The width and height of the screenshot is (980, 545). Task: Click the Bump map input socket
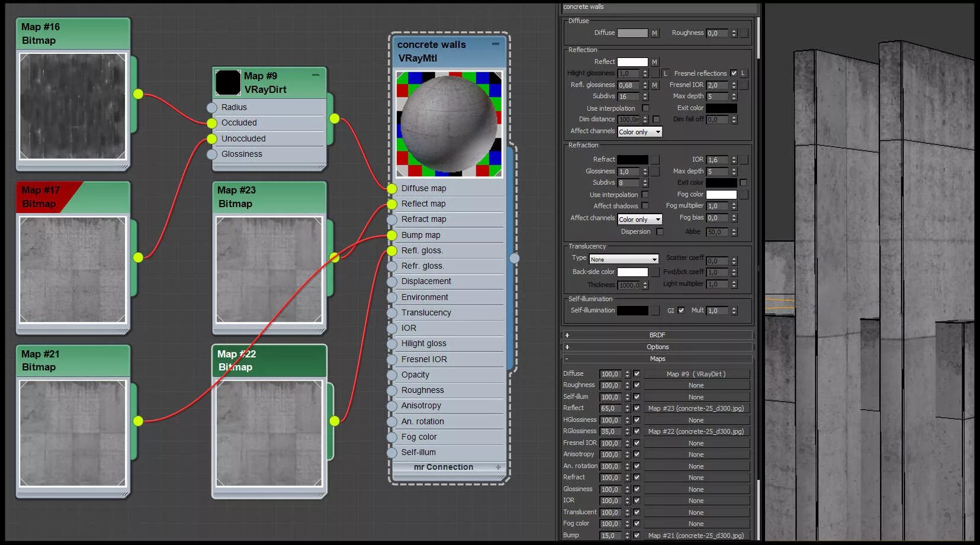pos(392,236)
